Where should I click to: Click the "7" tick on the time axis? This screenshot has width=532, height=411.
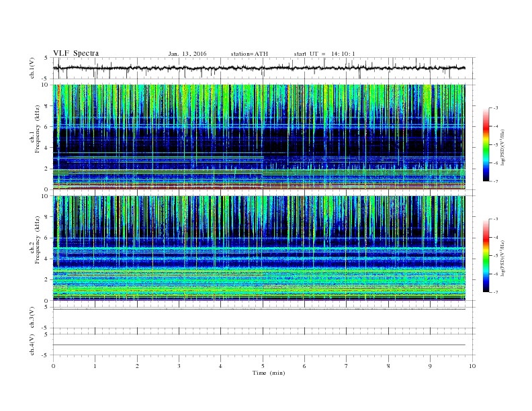347,366
